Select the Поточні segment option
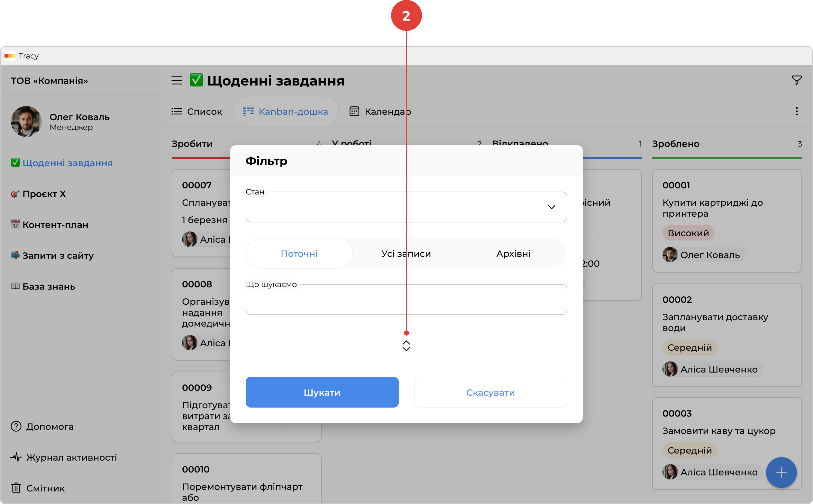 point(299,254)
